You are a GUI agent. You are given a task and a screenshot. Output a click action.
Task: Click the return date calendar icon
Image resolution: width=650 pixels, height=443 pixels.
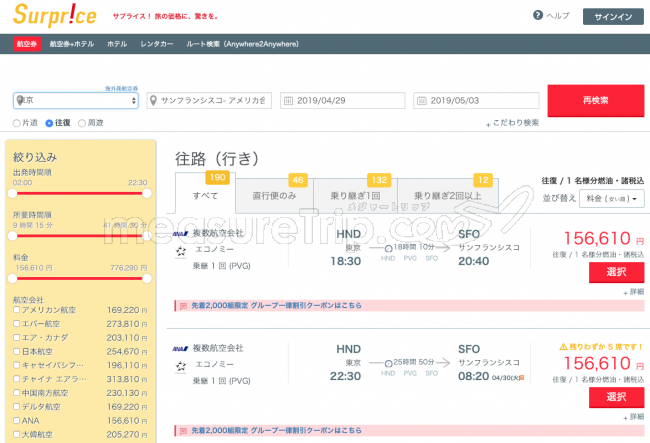[422, 101]
